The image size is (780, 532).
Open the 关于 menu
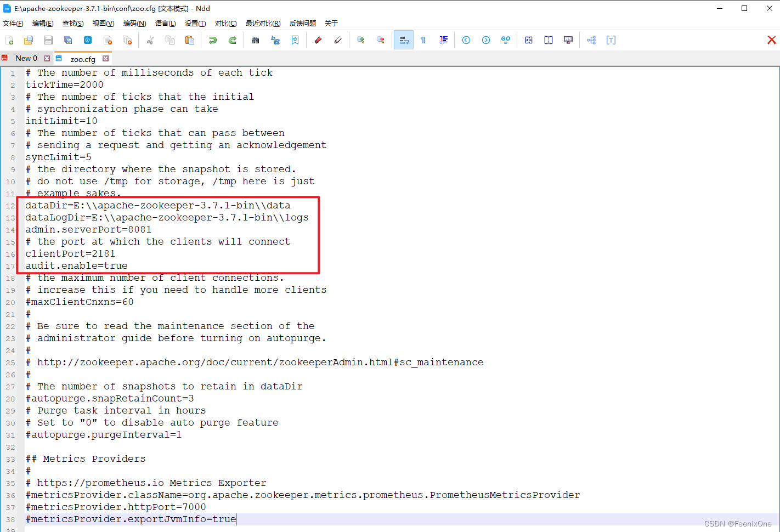(x=331, y=24)
